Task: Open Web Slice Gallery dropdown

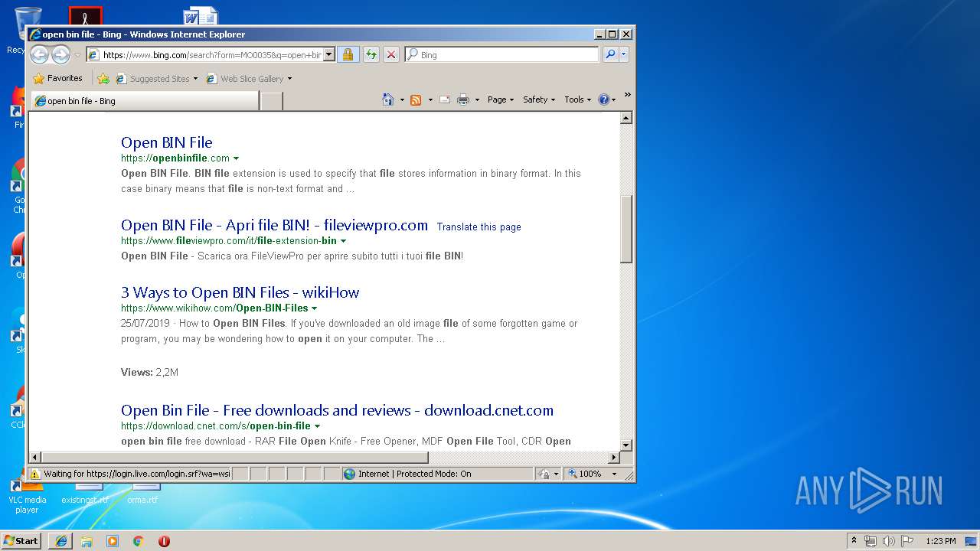Action: click(249, 78)
